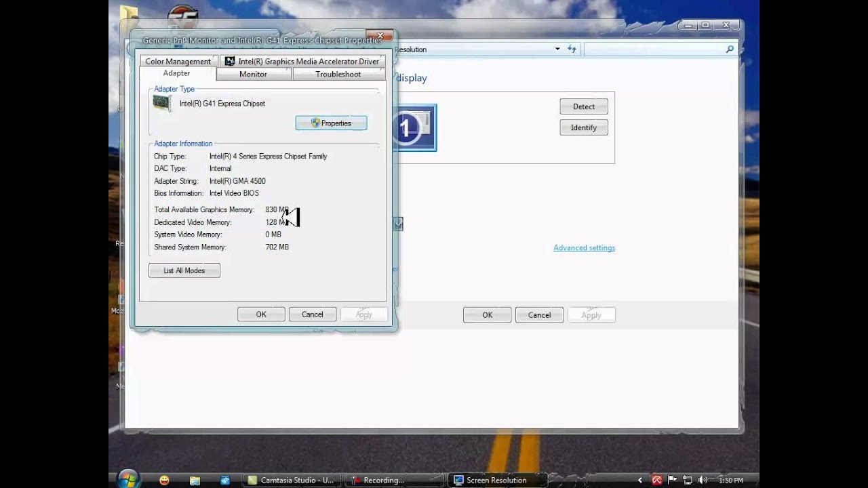Viewport: 868px width, 488px height.
Task: Open the volume speaker tray icon
Action: (x=703, y=480)
